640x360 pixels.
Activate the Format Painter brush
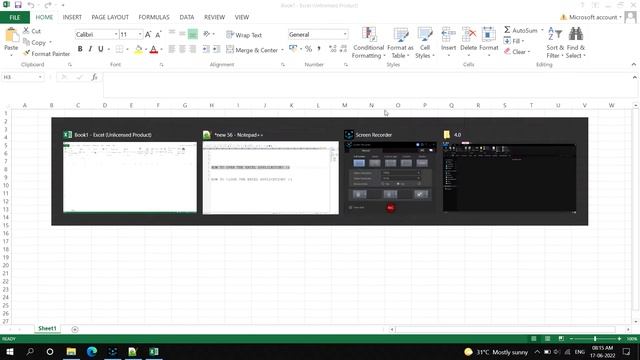(x=47, y=53)
